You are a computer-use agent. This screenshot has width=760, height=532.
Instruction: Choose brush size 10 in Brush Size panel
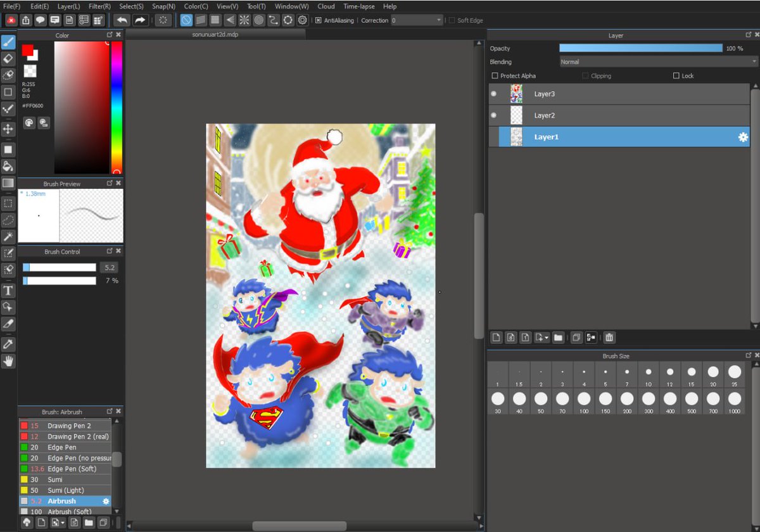tap(649, 376)
